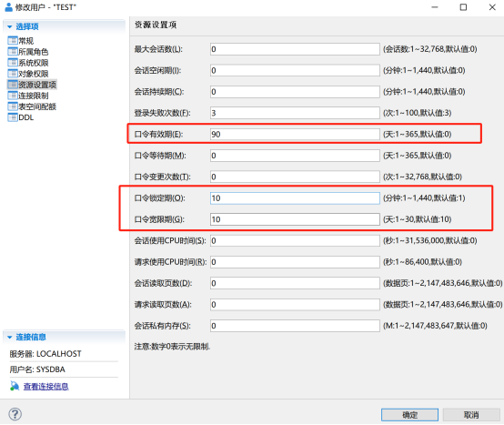Select the 会话私有内存 input field
The image size is (504, 425).
tap(295, 326)
